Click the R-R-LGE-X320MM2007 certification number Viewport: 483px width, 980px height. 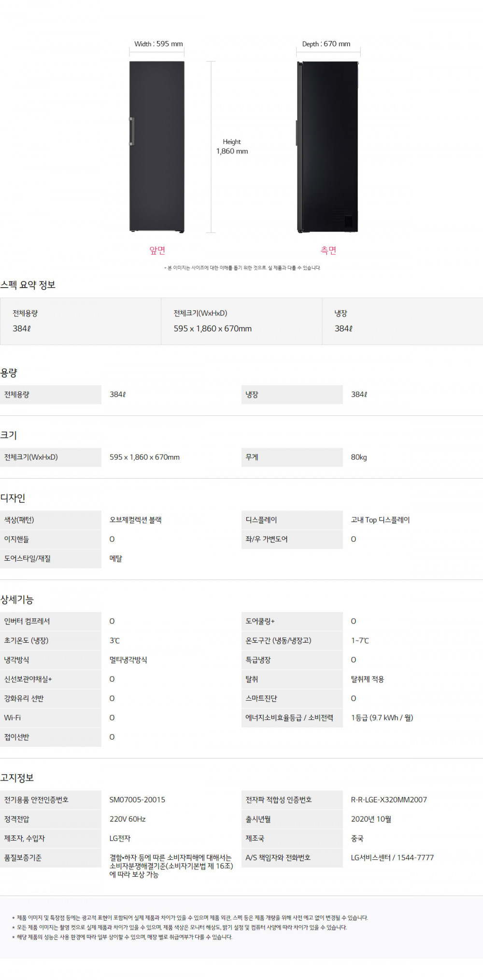coord(389,800)
